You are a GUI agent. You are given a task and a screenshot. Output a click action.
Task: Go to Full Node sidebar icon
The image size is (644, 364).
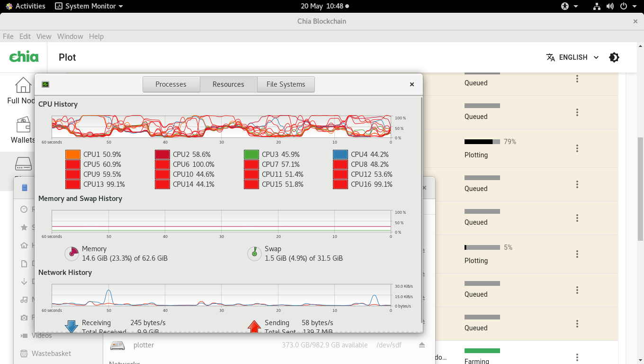pyautogui.click(x=23, y=85)
